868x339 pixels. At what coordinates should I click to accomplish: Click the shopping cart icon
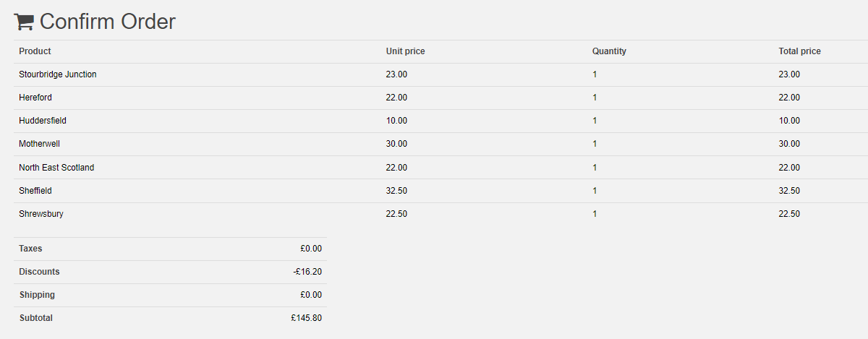[24, 22]
